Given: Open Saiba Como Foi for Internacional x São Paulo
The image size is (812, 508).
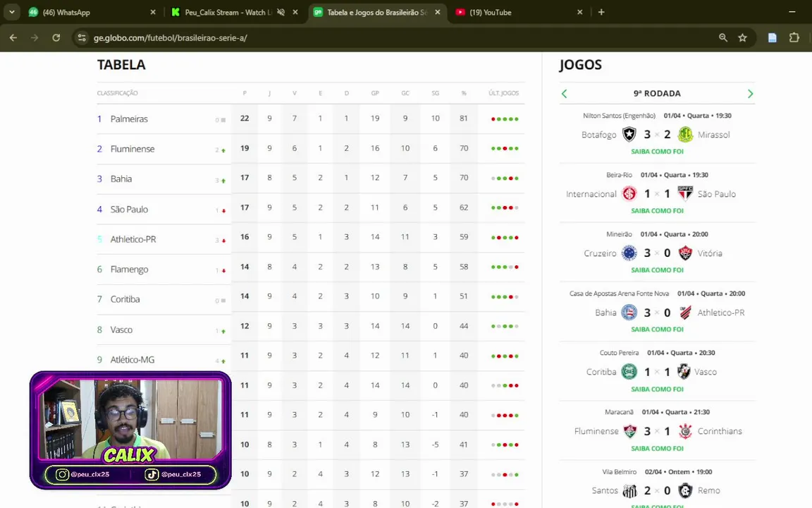Looking at the screenshot, I should point(657,211).
